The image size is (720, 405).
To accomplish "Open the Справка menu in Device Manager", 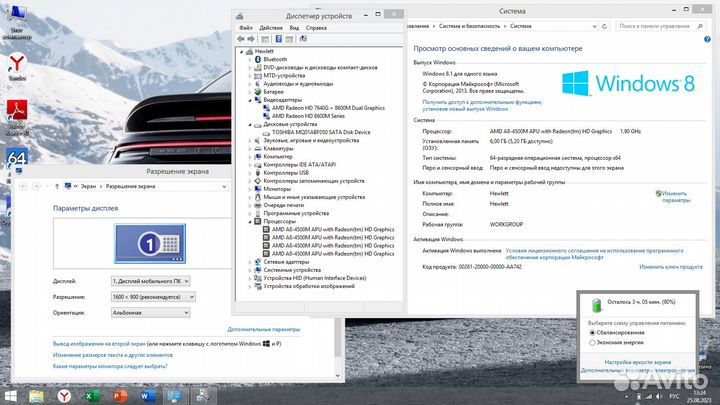I will 317,28.
